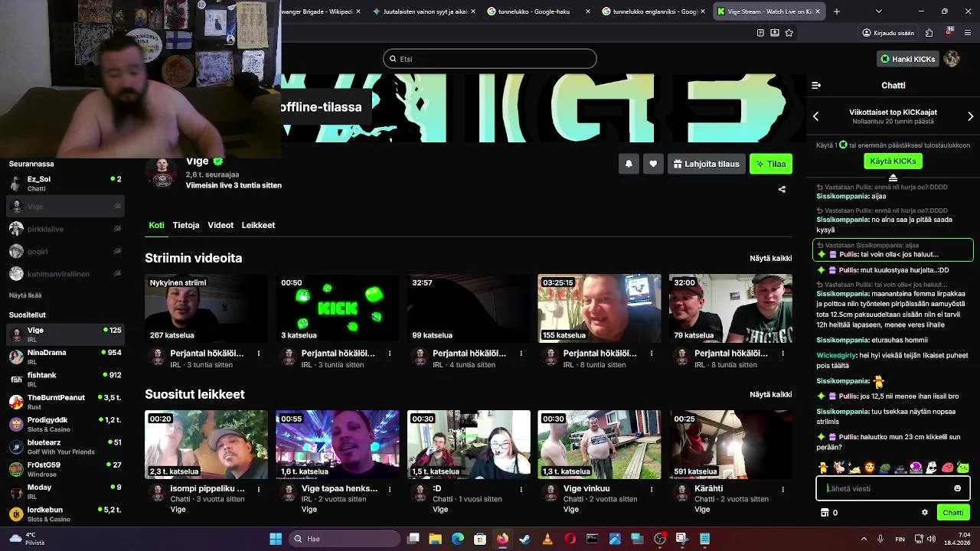The height and width of the screenshot is (551, 980).
Task: Expand followed channels with Näytä lisää
Action: coord(25,295)
